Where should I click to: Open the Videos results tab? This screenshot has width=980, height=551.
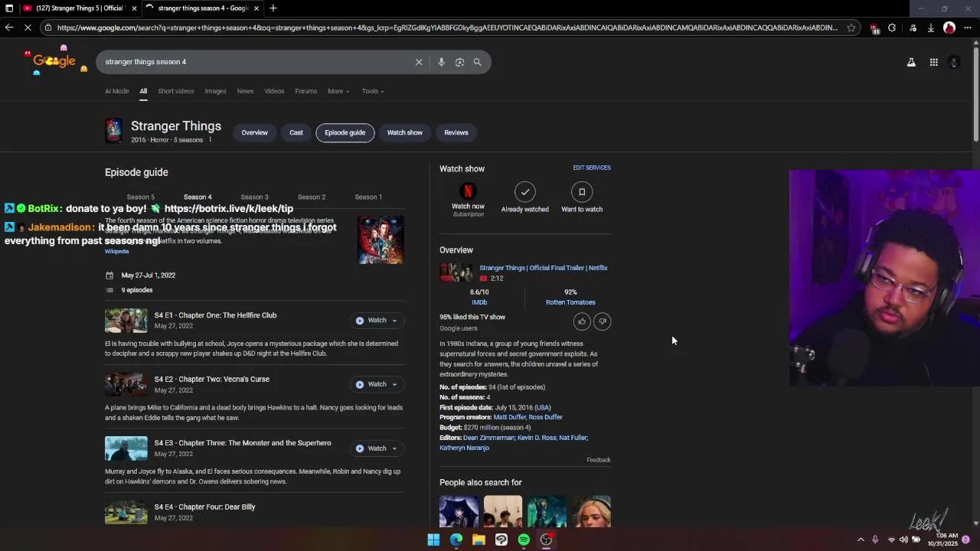pos(274,91)
